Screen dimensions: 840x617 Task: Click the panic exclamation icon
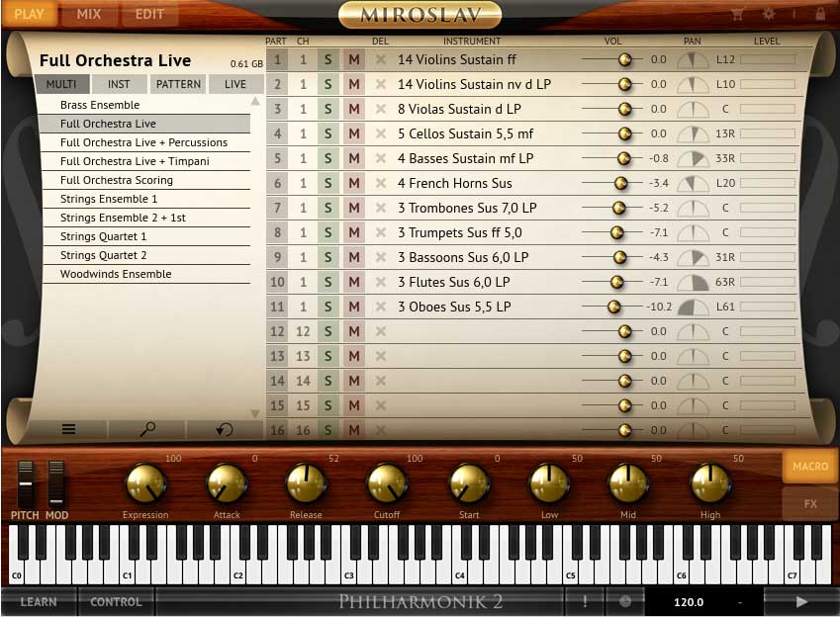[x=585, y=601]
